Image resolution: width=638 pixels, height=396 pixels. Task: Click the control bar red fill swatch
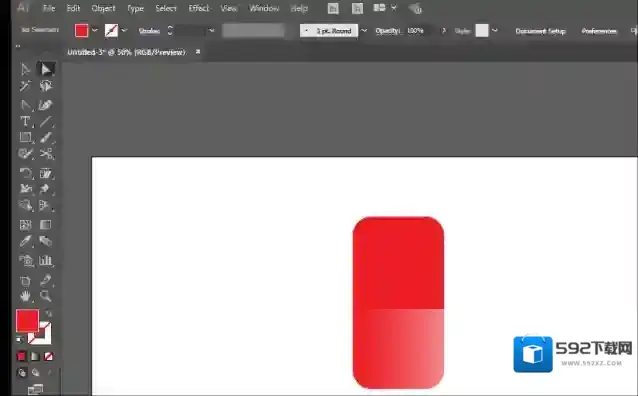click(x=81, y=31)
